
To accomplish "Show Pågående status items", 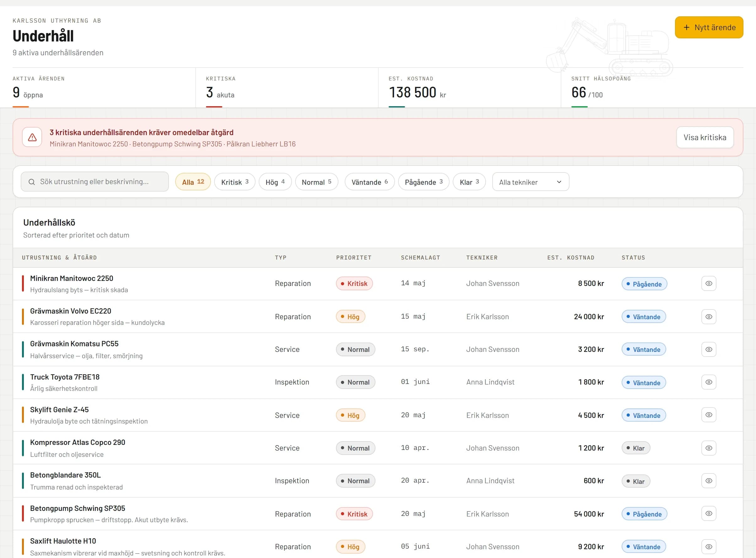I will tap(424, 182).
